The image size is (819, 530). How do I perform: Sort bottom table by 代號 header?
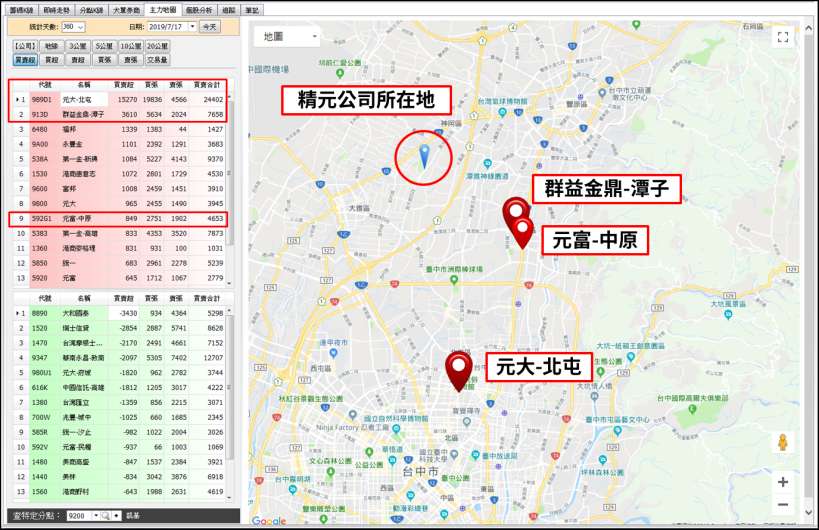[x=45, y=298]
